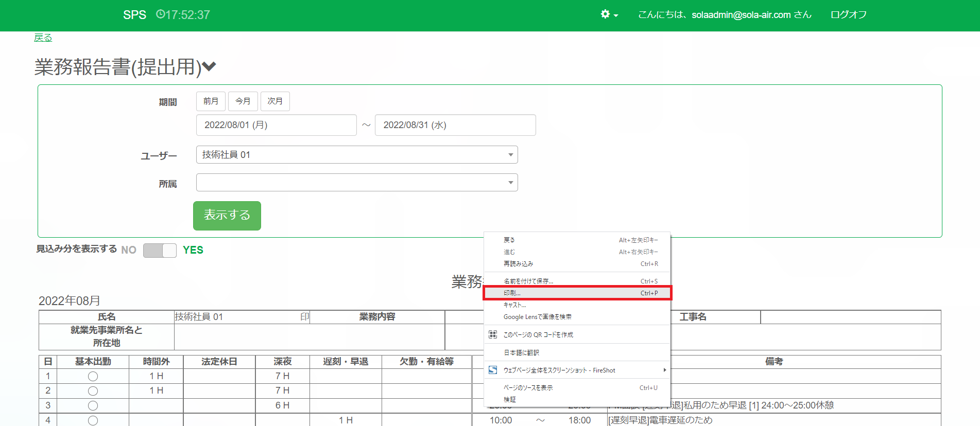Click the chevron next to 業務報告書(提出用) title
980x426 pixels.
point(209,66)
